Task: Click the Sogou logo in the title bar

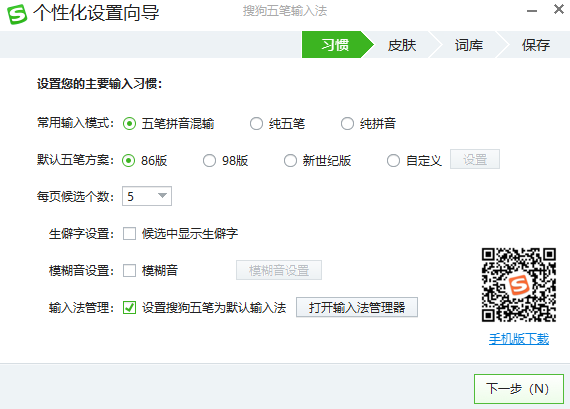Action: 17,14
